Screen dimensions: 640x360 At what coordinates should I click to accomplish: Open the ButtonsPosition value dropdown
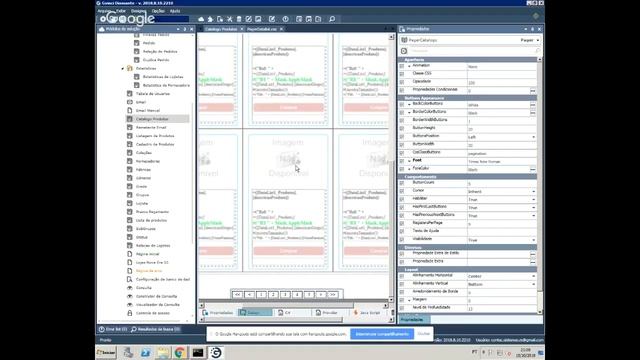533,137
